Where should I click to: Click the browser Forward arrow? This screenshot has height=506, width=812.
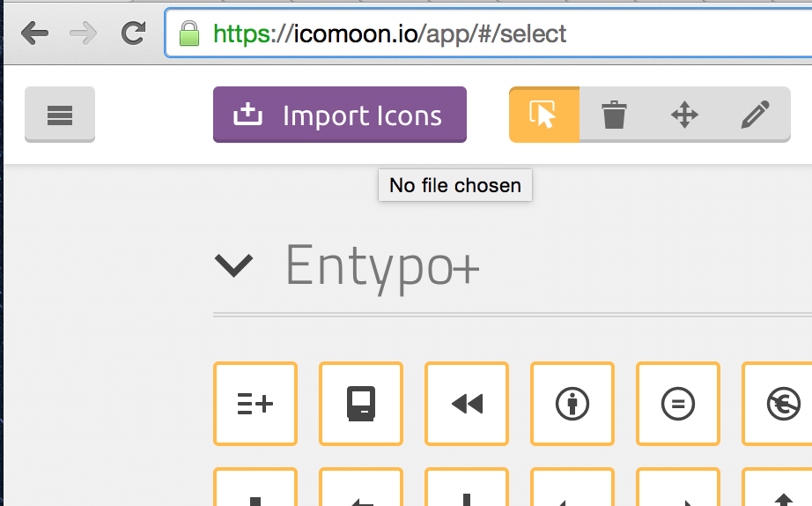(84, 34)
